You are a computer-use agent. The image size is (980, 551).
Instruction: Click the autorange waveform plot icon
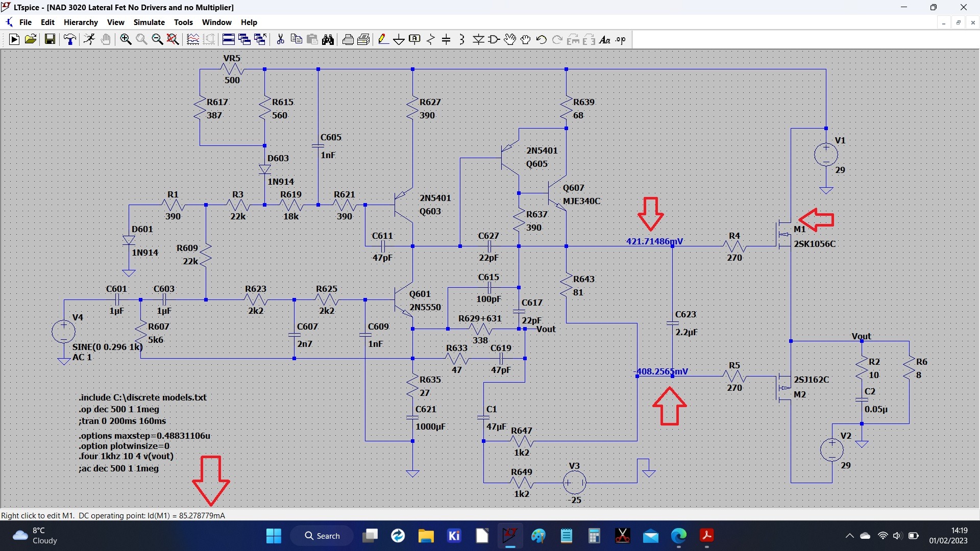pyautogui.click(x=193, y=40)
